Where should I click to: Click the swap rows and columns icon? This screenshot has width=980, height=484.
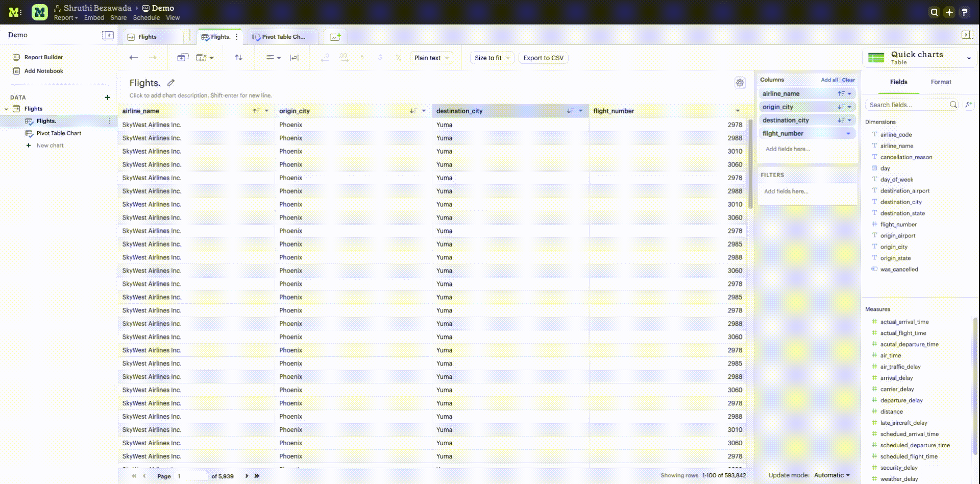click(238, 58)
